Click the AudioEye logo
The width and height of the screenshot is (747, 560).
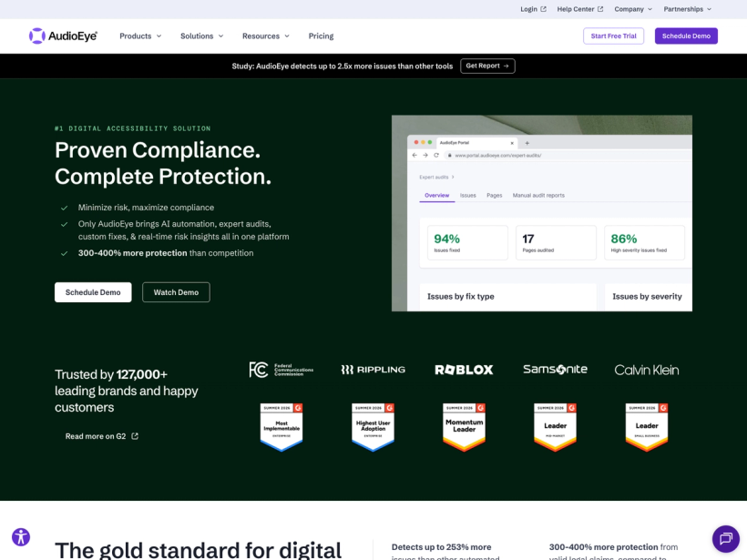click(63, 36)
